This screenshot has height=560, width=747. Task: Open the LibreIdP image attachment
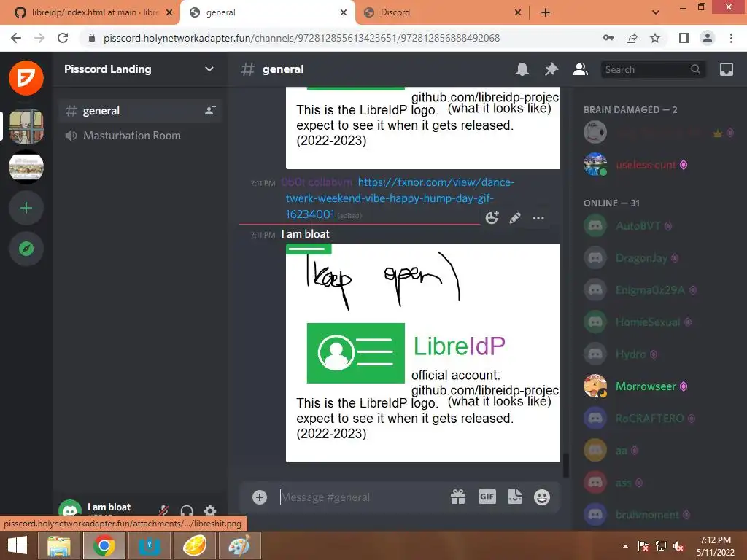pos(422,353)
